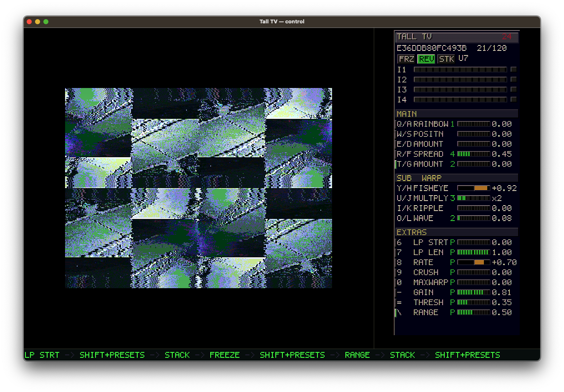This screenshot has height=392, width=564.
Task: Click the SPREAD value 0.45
Action: 502,154
